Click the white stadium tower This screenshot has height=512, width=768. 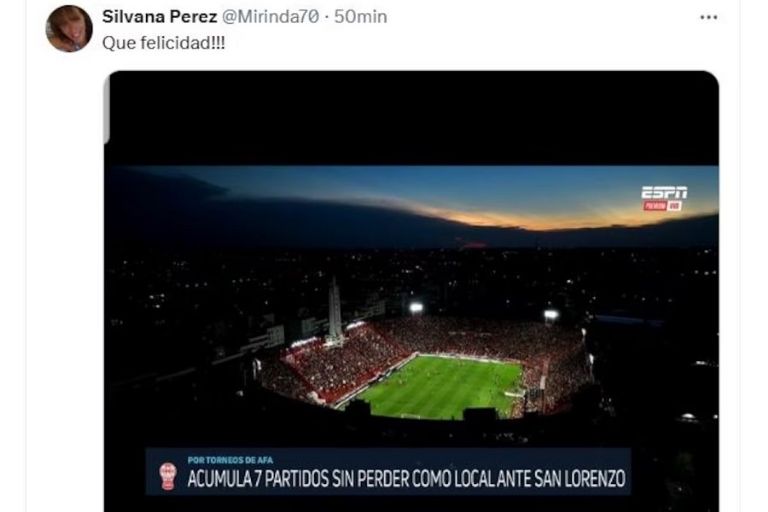point(335,311)
